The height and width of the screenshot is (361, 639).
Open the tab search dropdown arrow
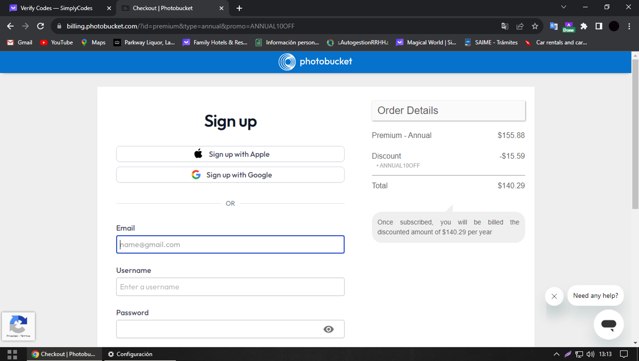pos(563,7)
